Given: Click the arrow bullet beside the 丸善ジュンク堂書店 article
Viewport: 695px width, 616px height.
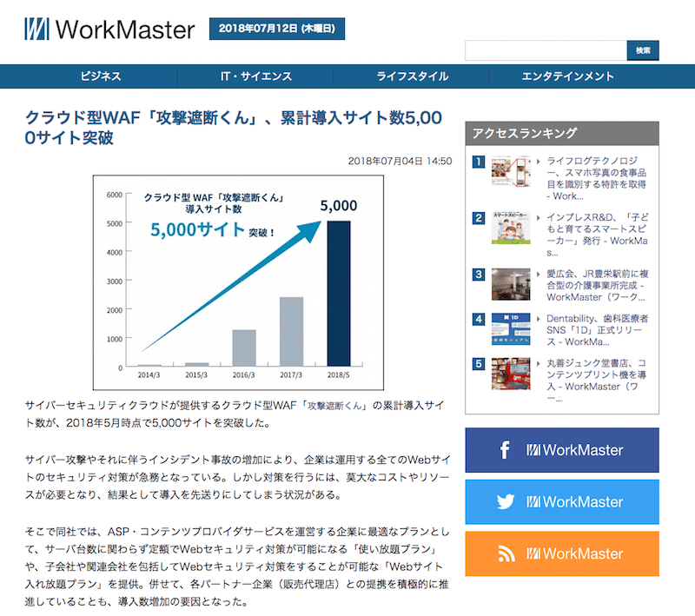Looking at the screenshot, I should (x=538, y=364).
